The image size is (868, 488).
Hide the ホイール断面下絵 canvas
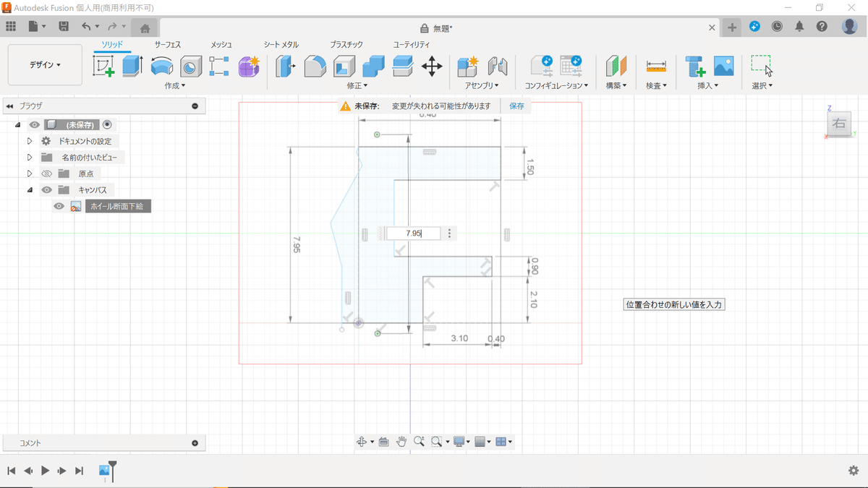coord(59,206)
